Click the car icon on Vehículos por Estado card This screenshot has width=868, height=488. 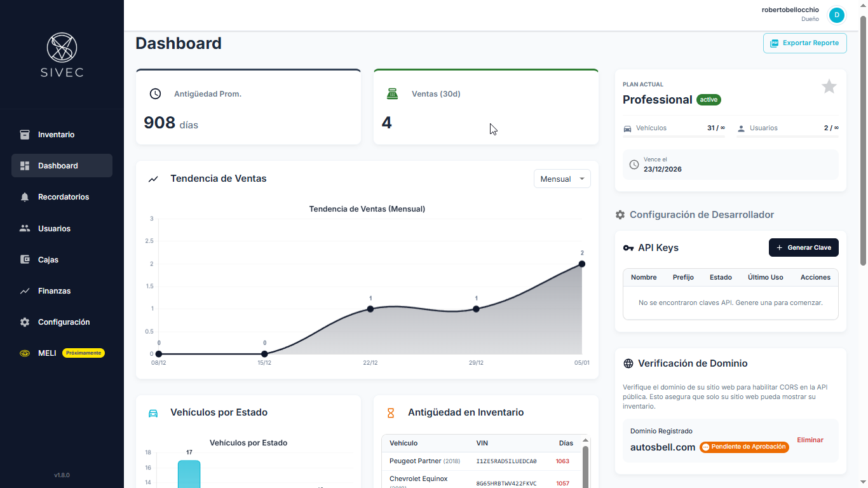(x=153, y=412)
